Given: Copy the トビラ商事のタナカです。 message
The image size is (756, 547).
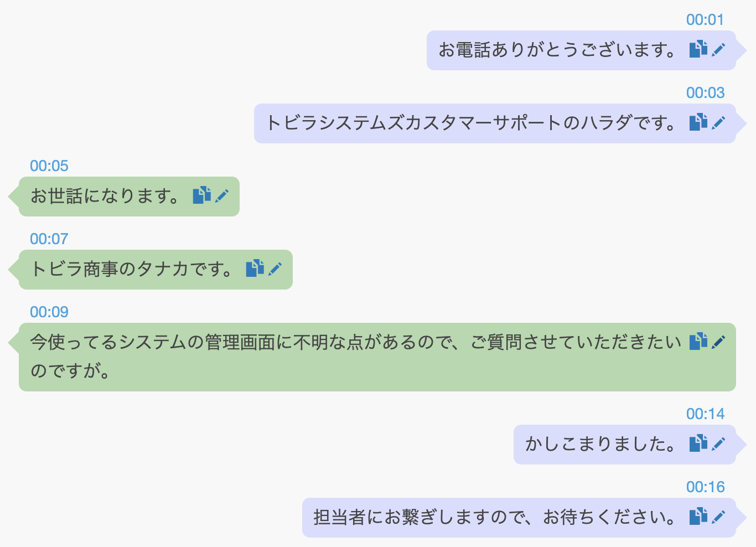Looking at the screenshot, I should (255, 270).
